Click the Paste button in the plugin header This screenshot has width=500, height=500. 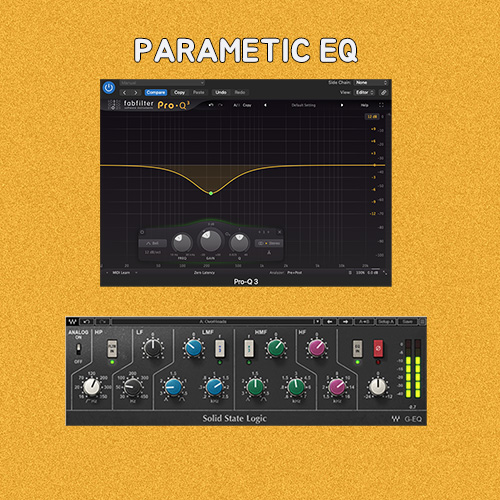(199, 92)
